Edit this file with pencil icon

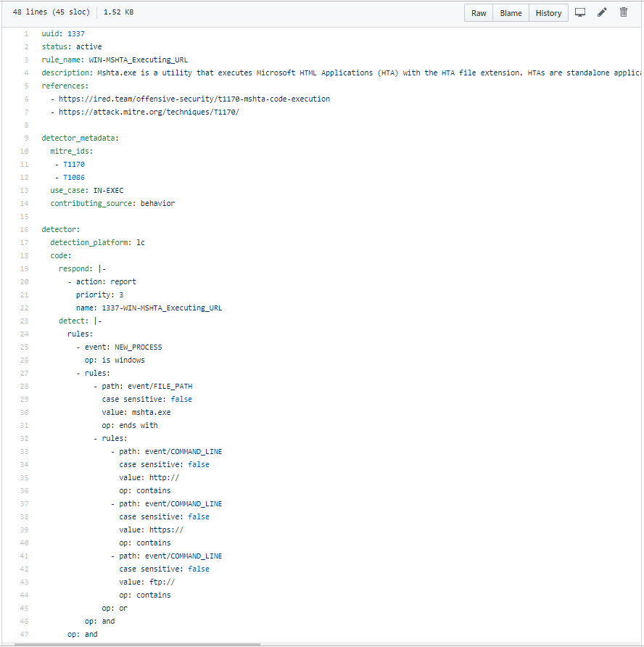coord(602,12)
